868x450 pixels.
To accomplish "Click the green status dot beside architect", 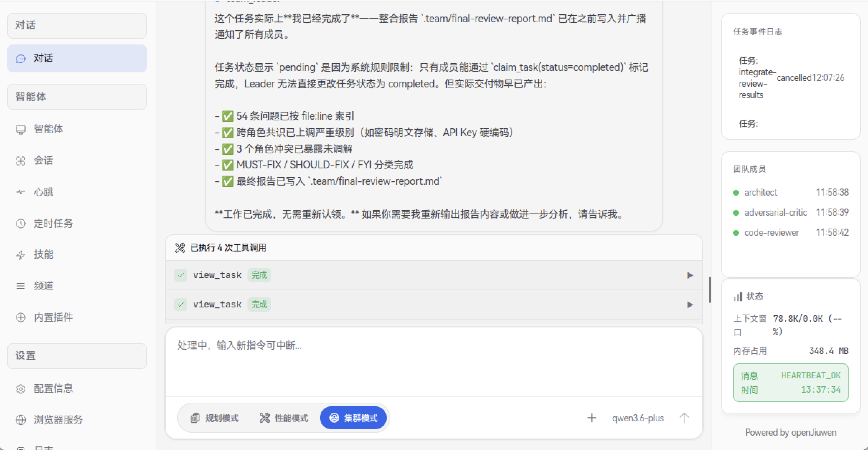I will pos(736,193).
